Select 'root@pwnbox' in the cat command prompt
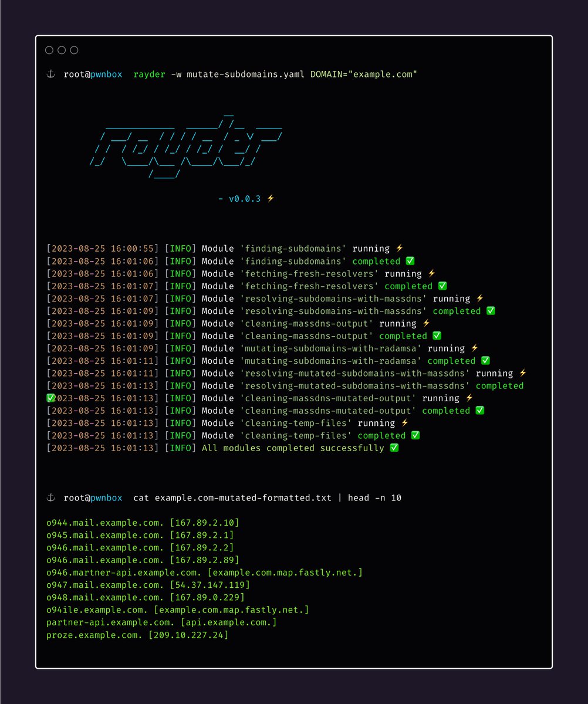 tap(93, 497)
